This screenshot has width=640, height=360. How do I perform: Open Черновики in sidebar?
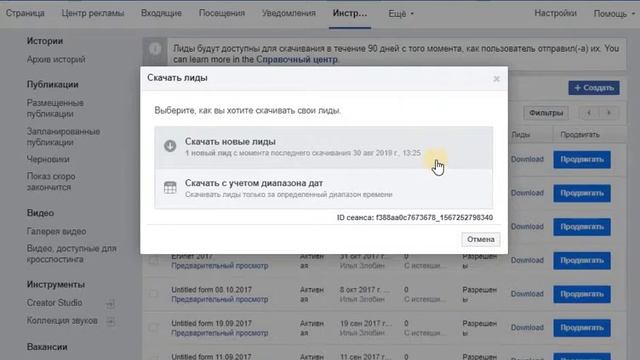[x=48, y=159]
